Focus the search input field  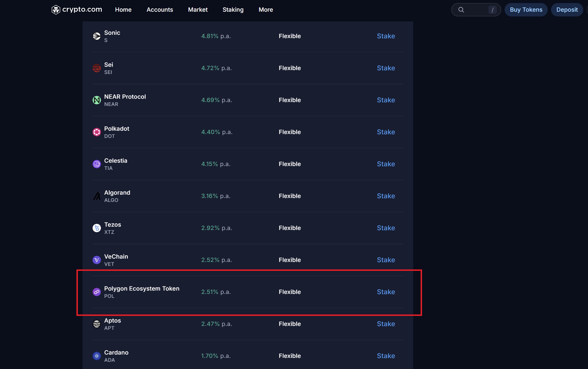[x=476, y=10]
